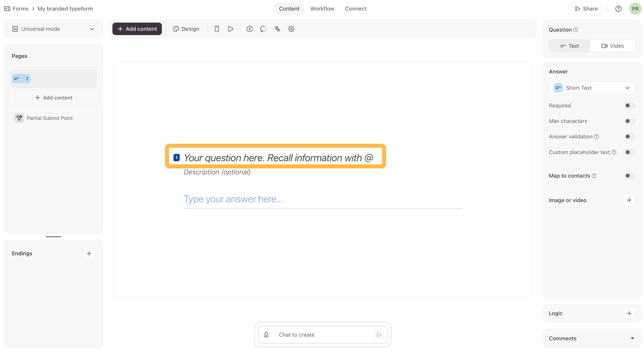Click the question title field

(x=278, y=158)
